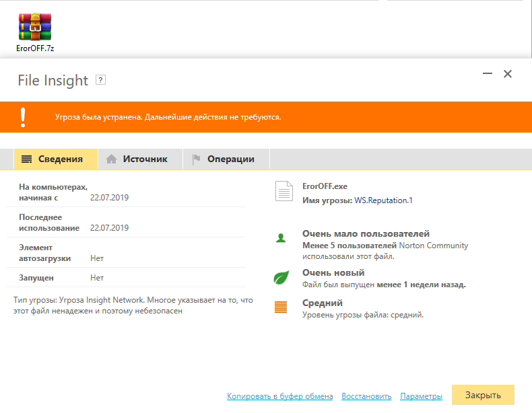Click 'Уровень угрозы файла: средний' text
The height and width of the screenshot is (413, 532).
(x=363, y=315)
